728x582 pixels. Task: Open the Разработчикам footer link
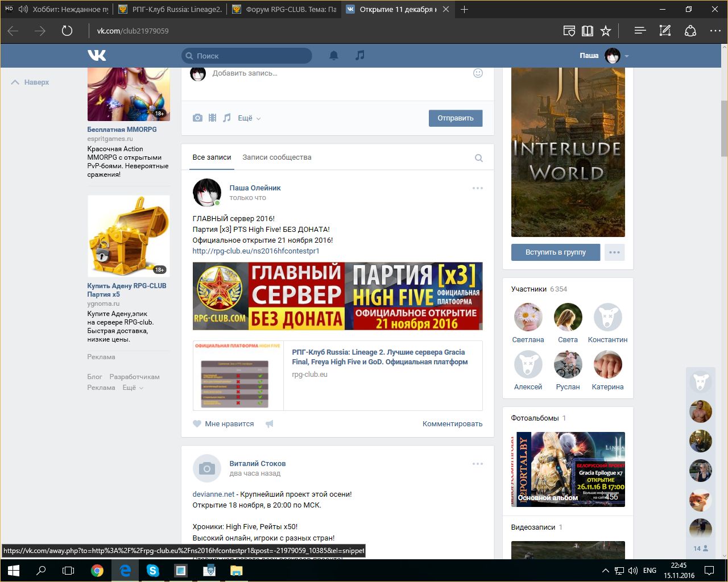[x=134, y=377]
